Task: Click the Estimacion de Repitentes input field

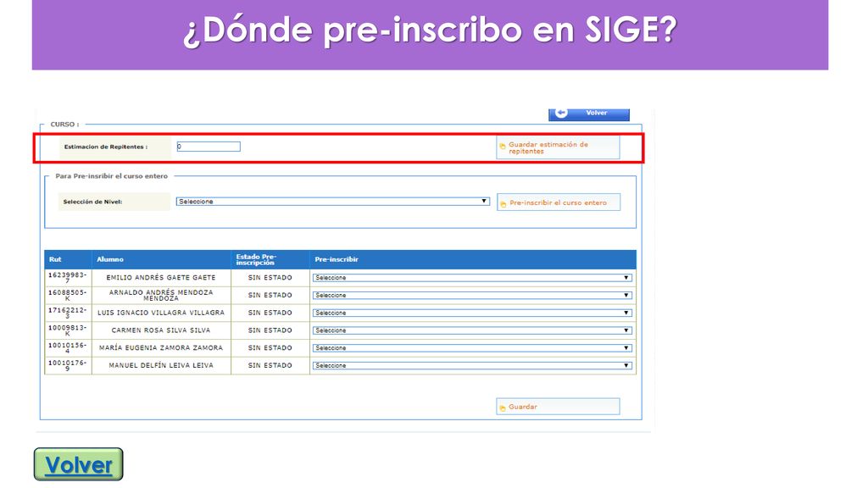Action: [209, 147]
